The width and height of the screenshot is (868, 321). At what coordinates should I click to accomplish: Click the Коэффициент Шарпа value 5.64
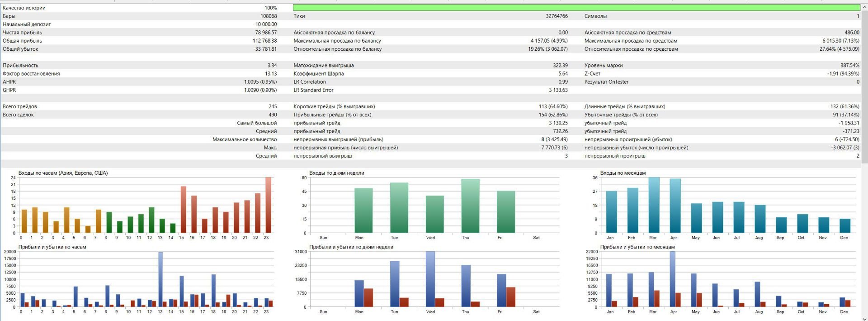coord(563,73)
